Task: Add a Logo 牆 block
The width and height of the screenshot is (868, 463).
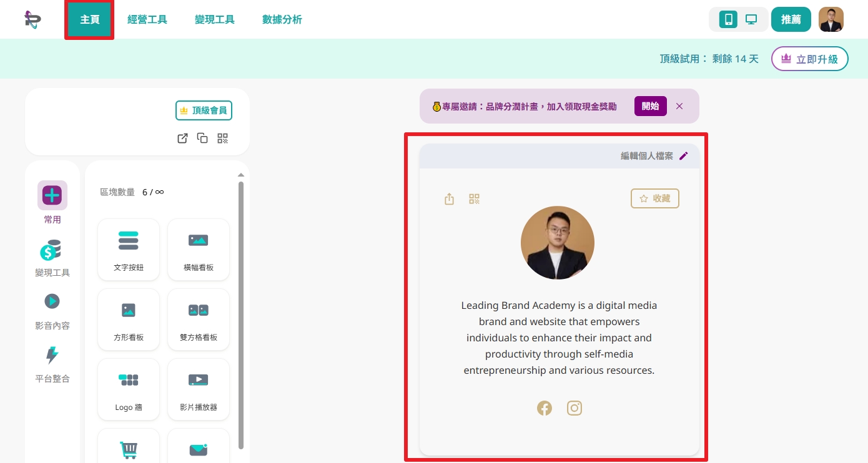Action: pyautogui.click(x=129, y=389)
